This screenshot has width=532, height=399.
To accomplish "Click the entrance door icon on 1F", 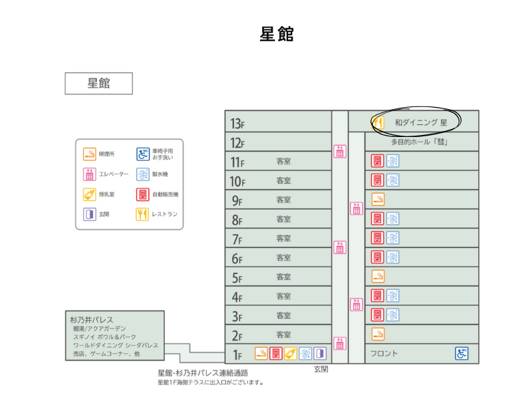I will [x=320, y=354].
